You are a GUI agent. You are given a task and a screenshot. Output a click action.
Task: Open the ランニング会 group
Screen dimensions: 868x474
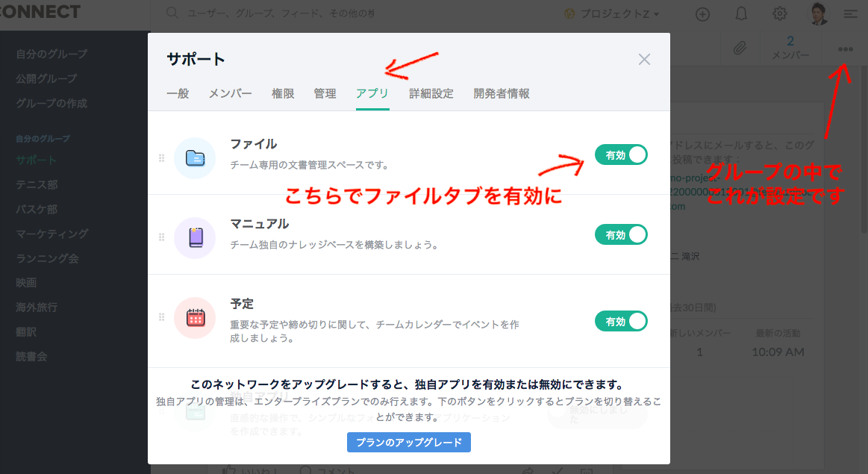[x=47, y=258]
